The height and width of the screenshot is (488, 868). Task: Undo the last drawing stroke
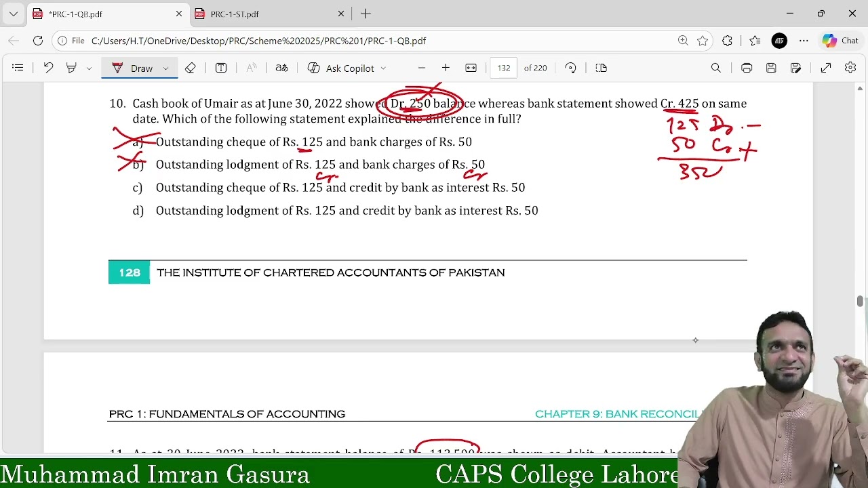pos(48,68)
